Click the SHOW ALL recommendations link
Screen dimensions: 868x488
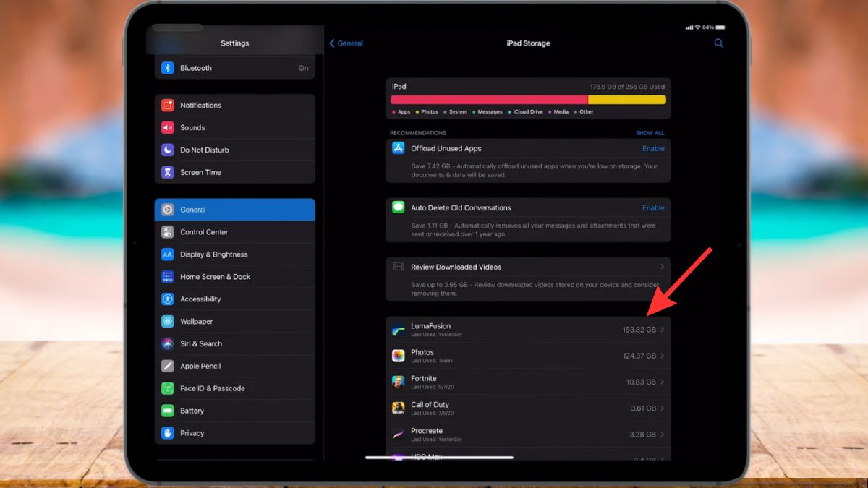click(650, 133)
